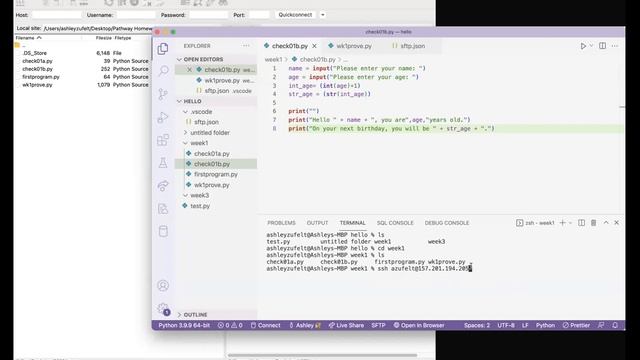640x360 pixels.
Task: Add a new terminal with plus icon
Action: click(x=562, y=222)
